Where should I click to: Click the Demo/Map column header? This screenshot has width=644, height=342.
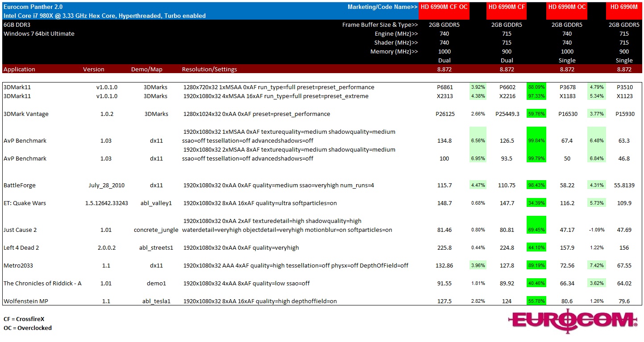[146, 69]
